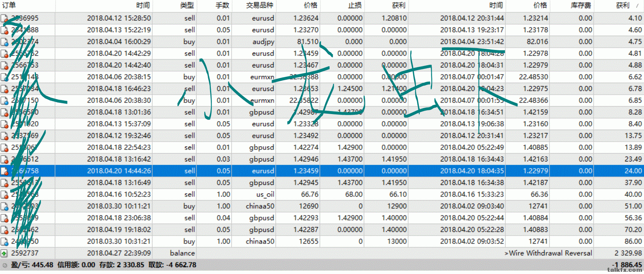Click the order icon for trade opened 2018.04.12 15:28:50
644x274 pixels.
tap(4, 18)
